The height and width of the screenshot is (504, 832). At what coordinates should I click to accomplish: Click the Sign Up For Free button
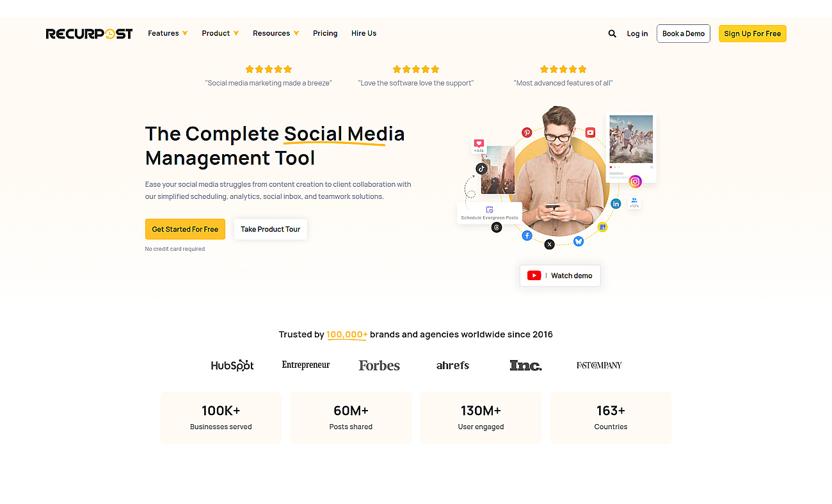[753, 33]
